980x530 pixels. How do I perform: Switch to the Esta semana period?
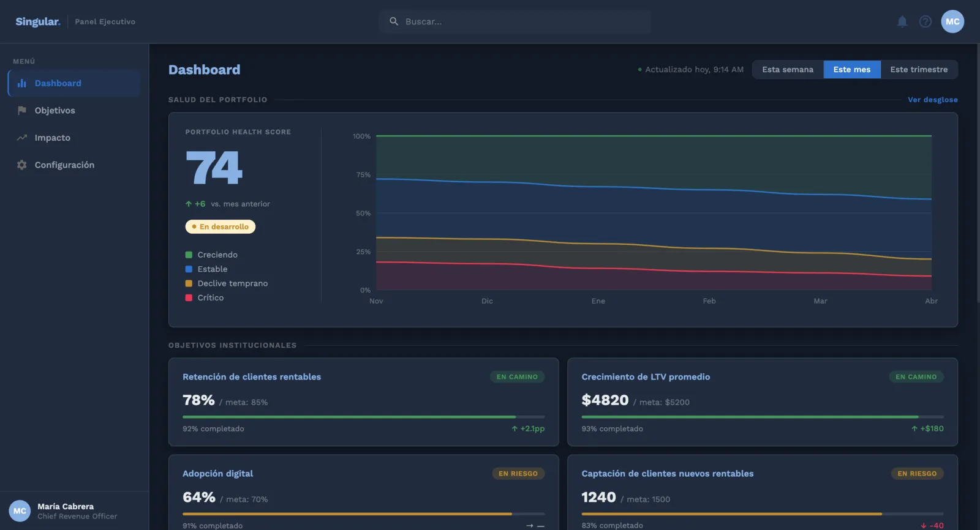[x=788, y=69]
